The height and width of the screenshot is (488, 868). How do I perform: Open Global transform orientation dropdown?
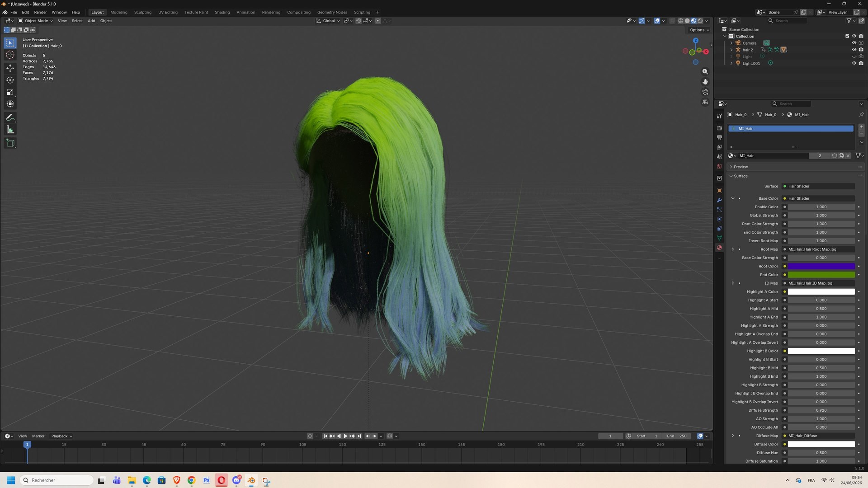(x=328, y=21)
